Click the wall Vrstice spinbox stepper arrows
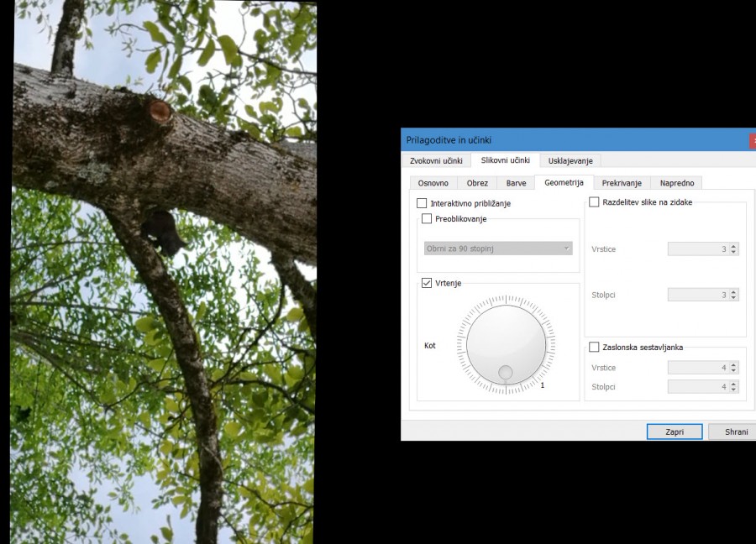Viewport: 756px width, 544px height. [734, 249]
